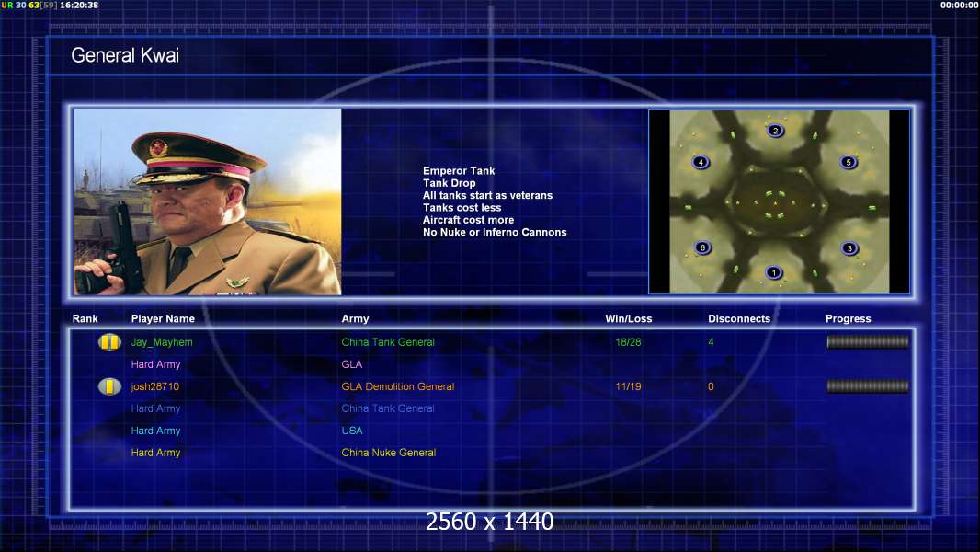Select start position 2 on the minimap
The image size is (980, 552).
pos(775,131)
